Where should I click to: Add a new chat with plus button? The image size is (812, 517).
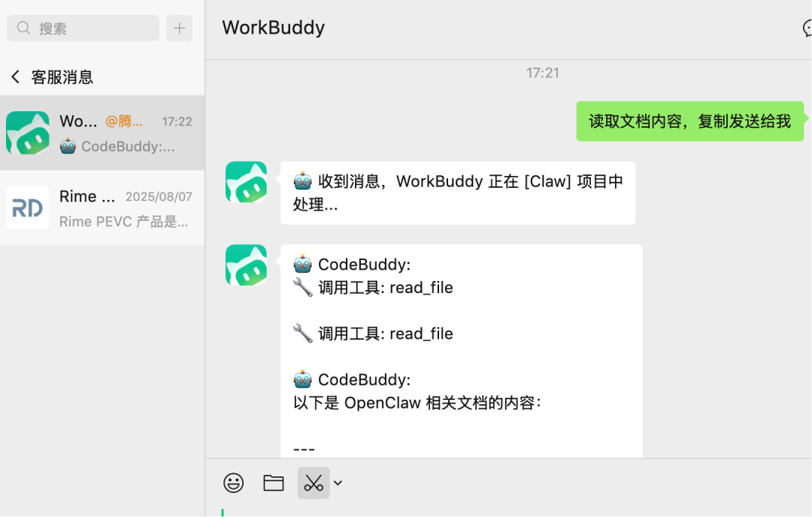point(179,28)
